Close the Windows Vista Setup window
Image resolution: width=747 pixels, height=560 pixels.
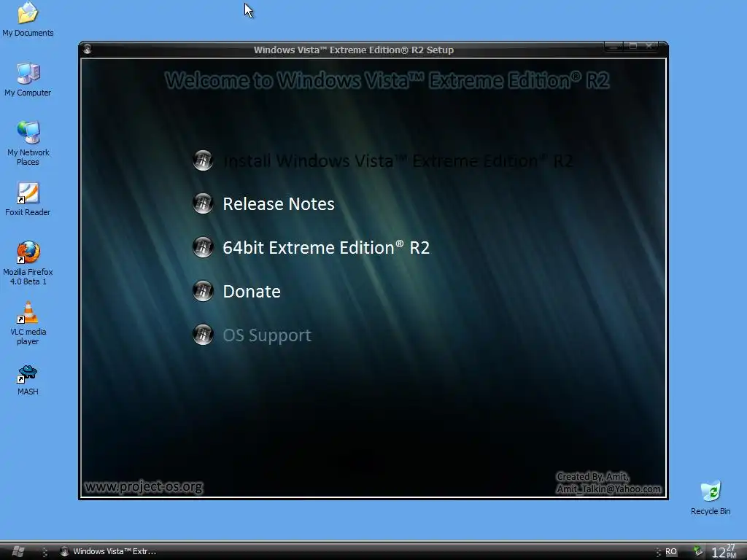tap(649, 47)
